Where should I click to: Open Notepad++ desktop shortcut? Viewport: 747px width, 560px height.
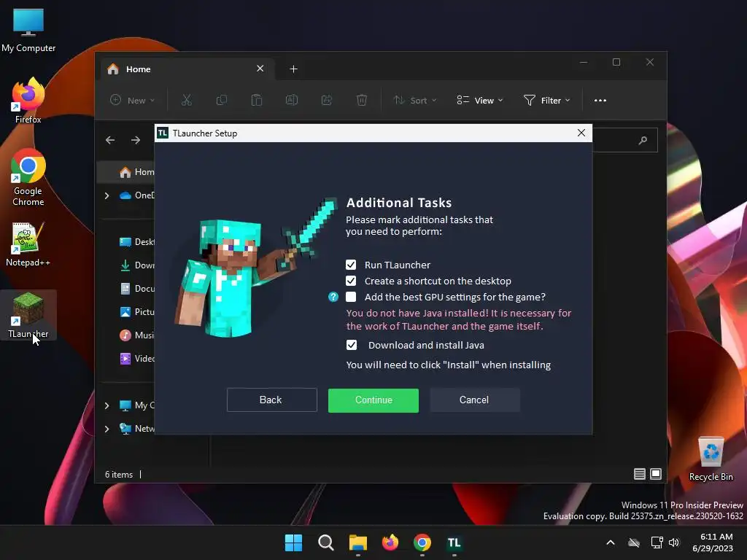(x=28, y=244)
